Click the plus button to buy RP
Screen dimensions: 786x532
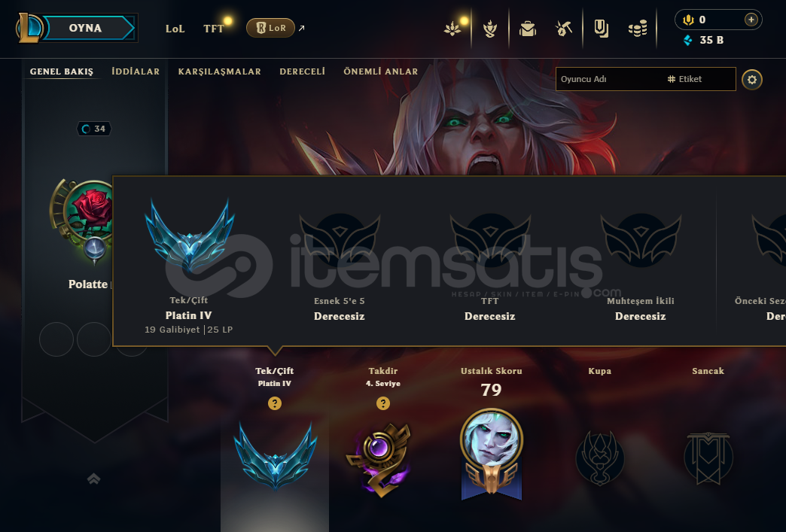(x=751, y=20)
